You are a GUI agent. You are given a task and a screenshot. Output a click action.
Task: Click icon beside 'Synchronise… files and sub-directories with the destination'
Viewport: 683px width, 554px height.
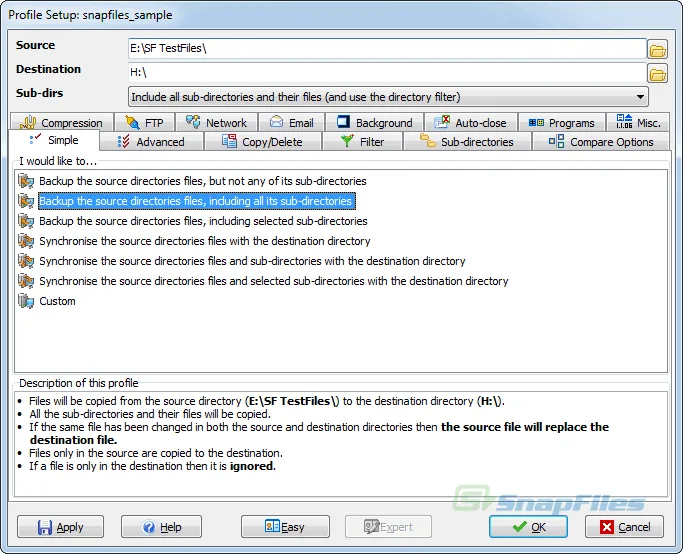pyautogui.click(x=26, y=261)
